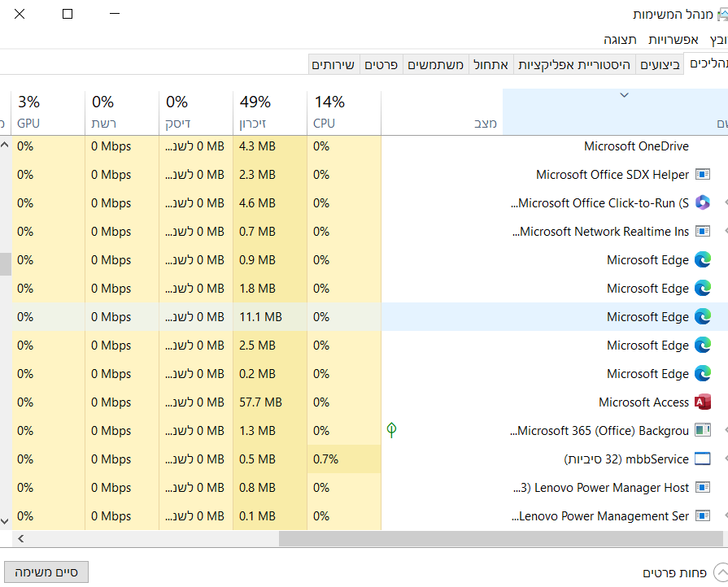Open the תצוגה (View) menu

coord(621,39)
